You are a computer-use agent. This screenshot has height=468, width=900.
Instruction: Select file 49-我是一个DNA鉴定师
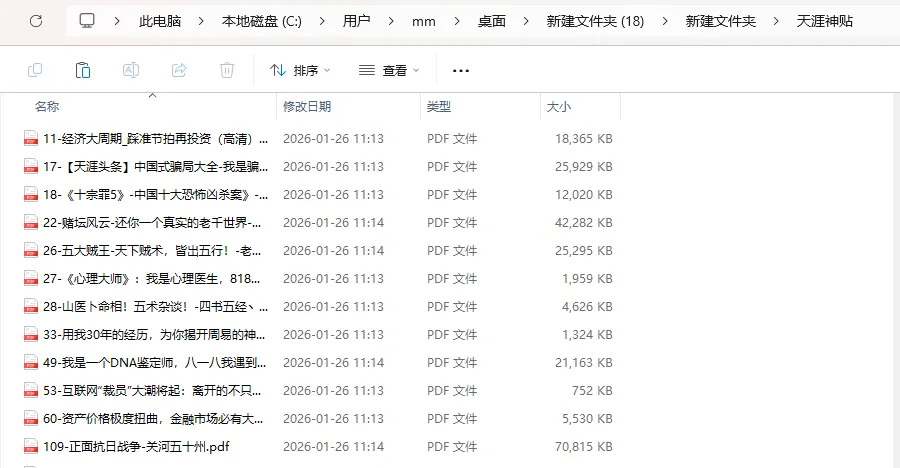coord(154,362)
